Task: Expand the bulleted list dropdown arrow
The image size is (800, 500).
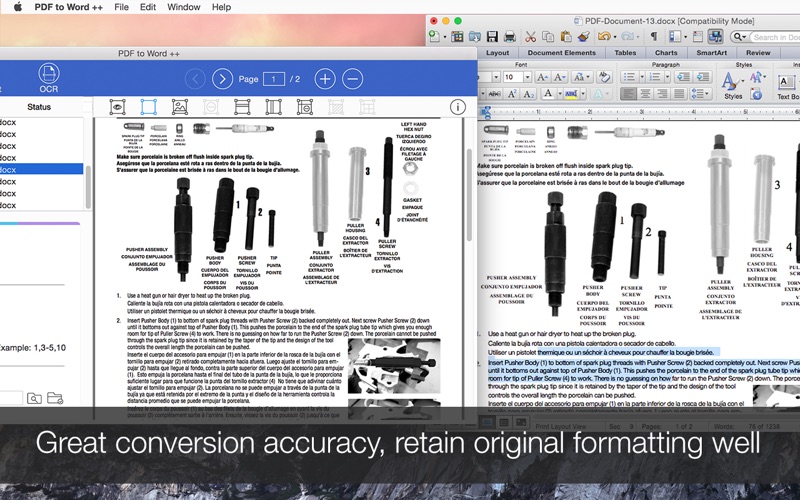Action: point(641,77)
